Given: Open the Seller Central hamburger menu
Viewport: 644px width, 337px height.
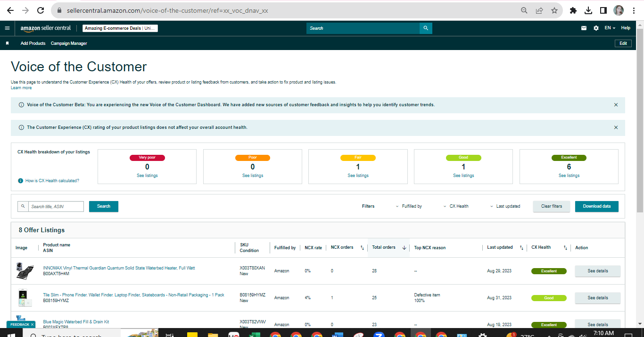Looking at the screenshot, I should pyautogui.click(x=7, y=28).
